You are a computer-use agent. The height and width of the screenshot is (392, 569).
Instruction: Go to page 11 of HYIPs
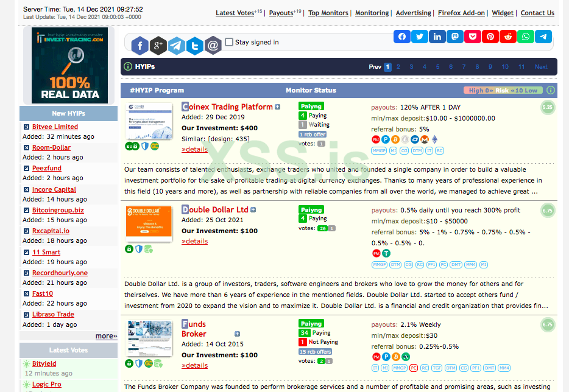point(521,67)
